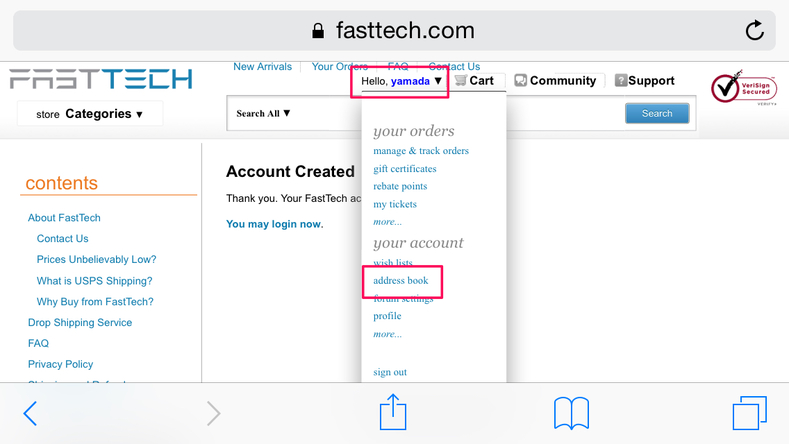Open Contact Us sidebar link
The image size is (789, 444).
point(62,239)
